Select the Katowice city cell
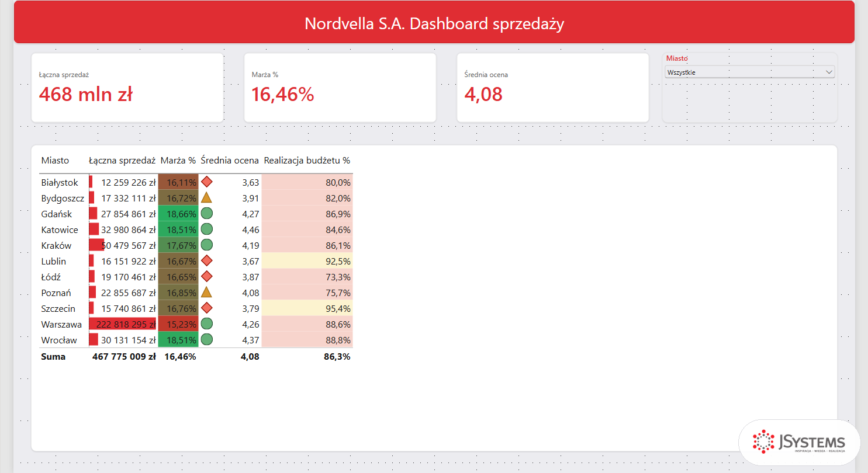The image size is (868, 473). pyautogui.click(x=60, y=230)
